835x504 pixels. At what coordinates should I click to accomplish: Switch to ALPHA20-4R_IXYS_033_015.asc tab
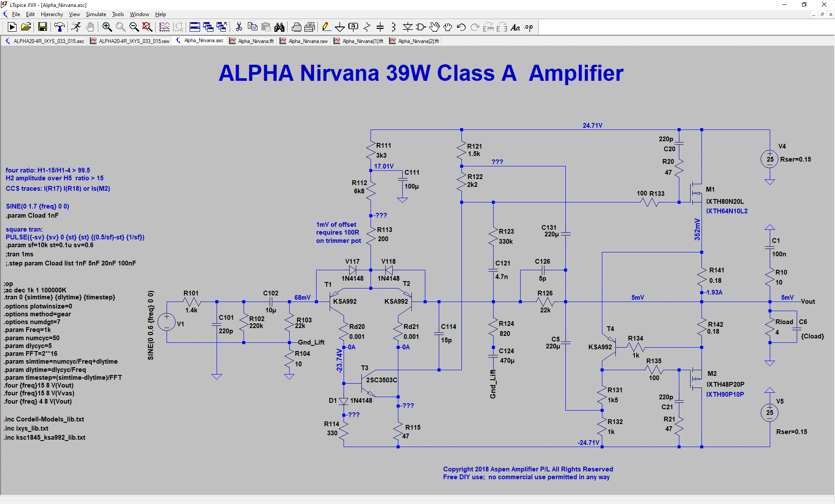pos(45,41)
